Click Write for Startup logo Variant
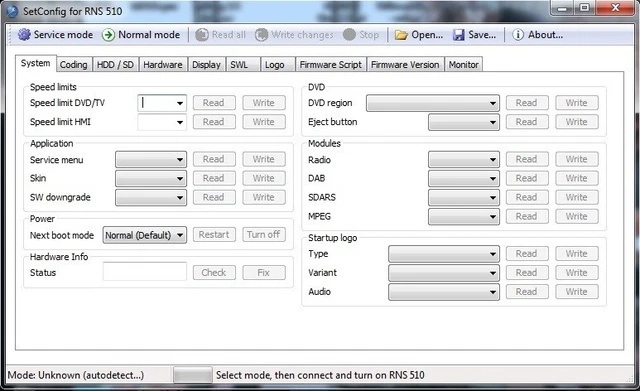The image size is (640, 391). (x=577, y=272)
